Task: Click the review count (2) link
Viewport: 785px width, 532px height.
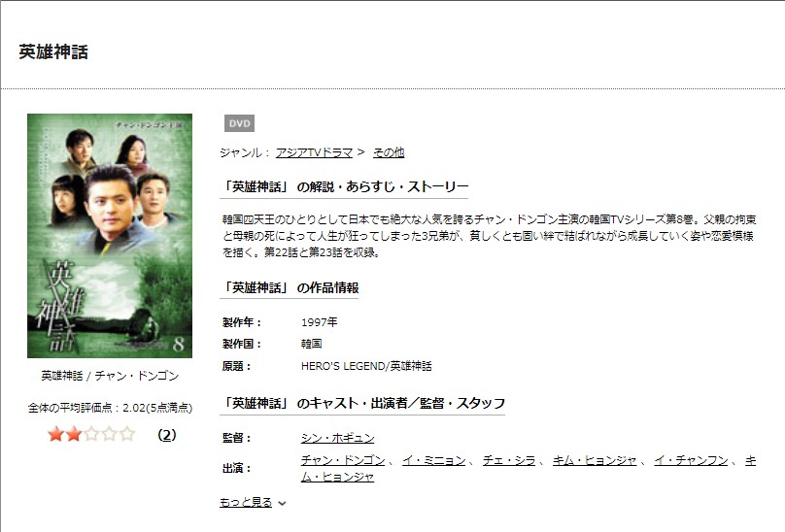Action: 167,434
